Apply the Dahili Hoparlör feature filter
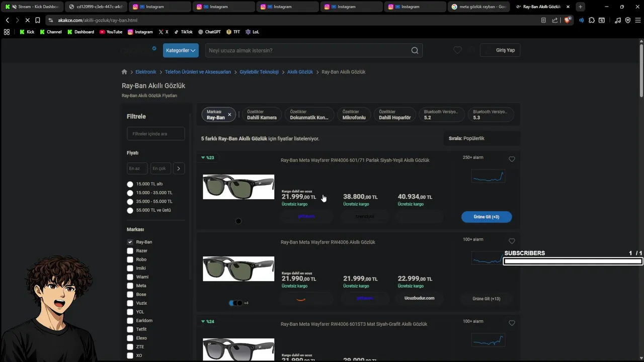 pos(394,115)
